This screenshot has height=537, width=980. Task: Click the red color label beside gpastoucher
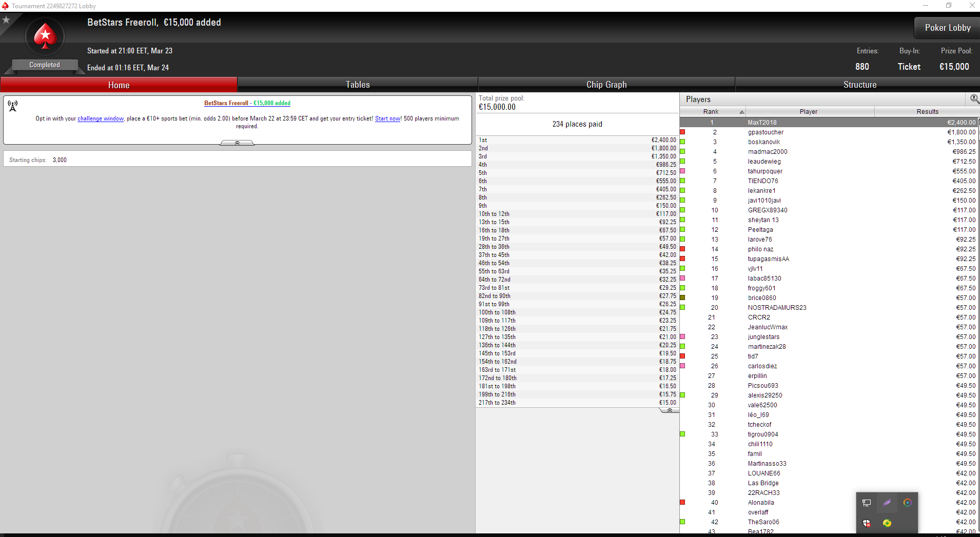682,132
